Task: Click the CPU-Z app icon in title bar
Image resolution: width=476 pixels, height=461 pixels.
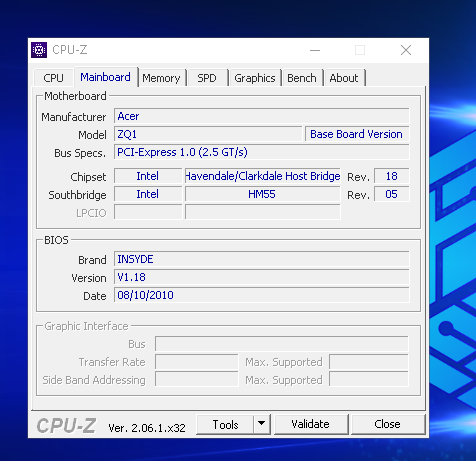Action: pyautogui.click(x=39, y=50)
